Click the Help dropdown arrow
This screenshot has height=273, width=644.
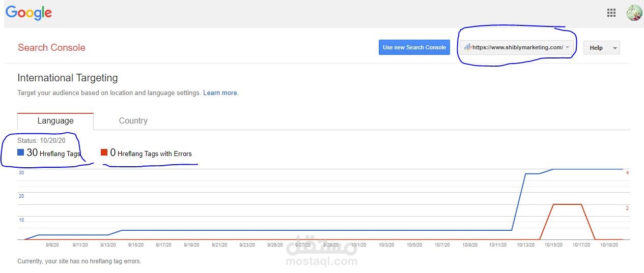615,48
